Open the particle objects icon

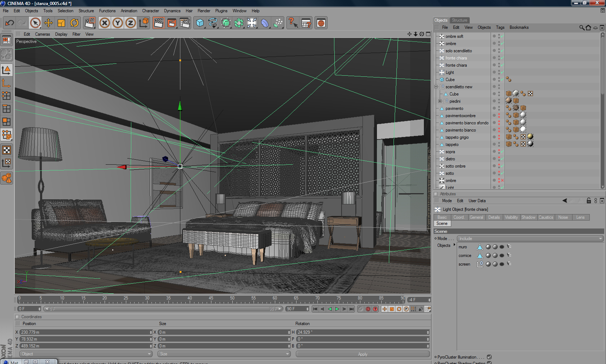(278, 23)
